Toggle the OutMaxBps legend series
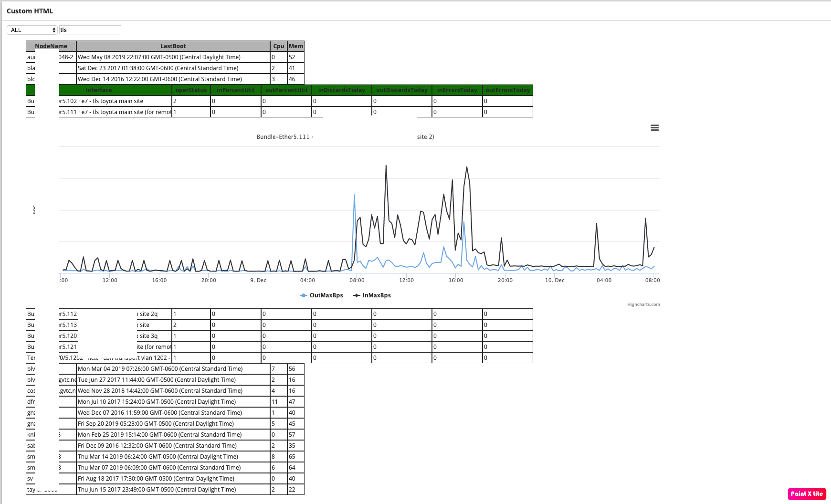Screen dimensions: 831x504 click(321, 295)
